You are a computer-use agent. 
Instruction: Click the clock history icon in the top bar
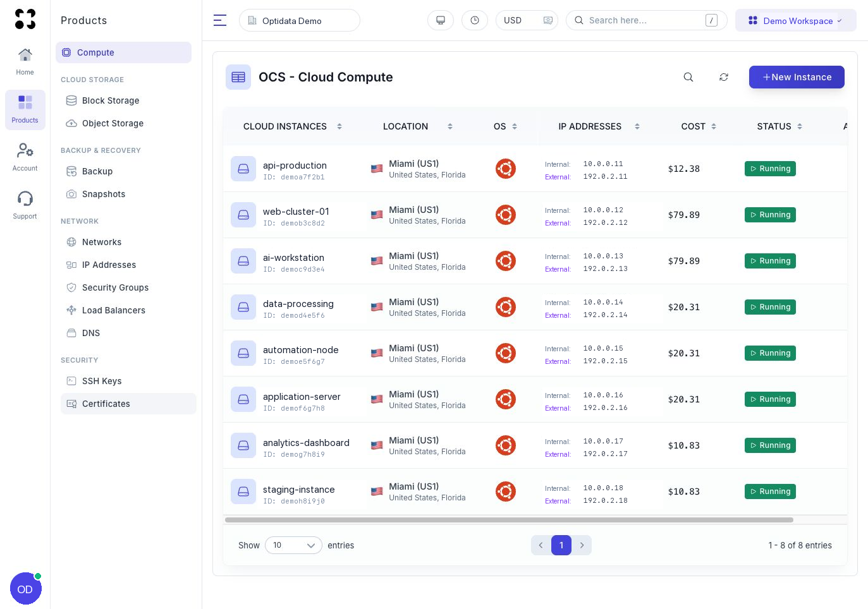[475, 20]
